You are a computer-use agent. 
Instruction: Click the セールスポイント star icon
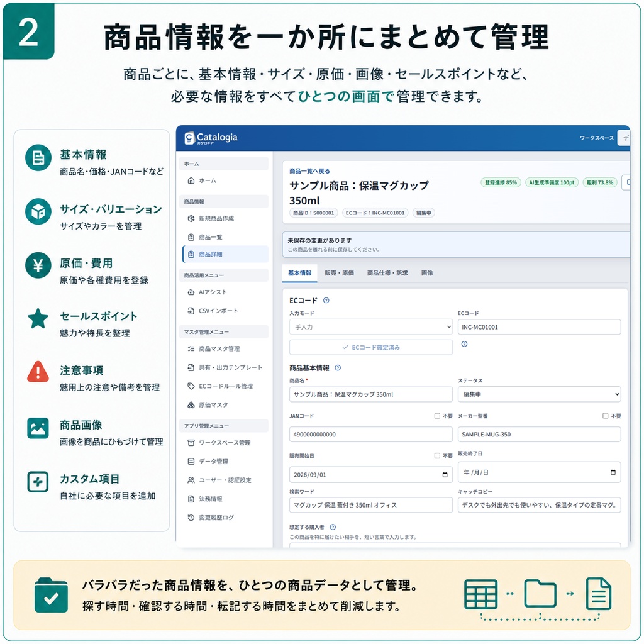38,319
